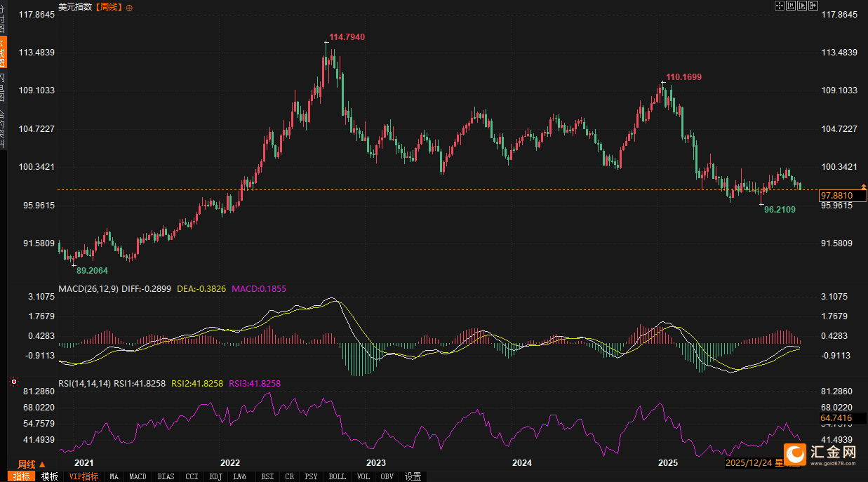The height and width of the screenshot is (482, 868).
Task: Click the play-forward axis icon
Action: pos(802,6)
